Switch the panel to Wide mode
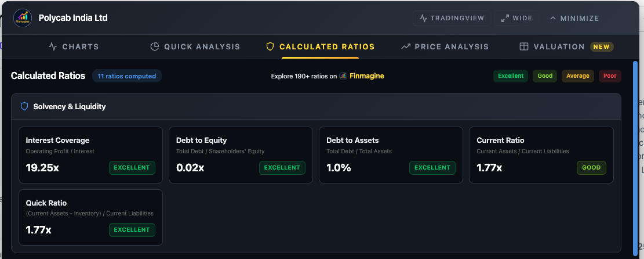 pos(516,18)
